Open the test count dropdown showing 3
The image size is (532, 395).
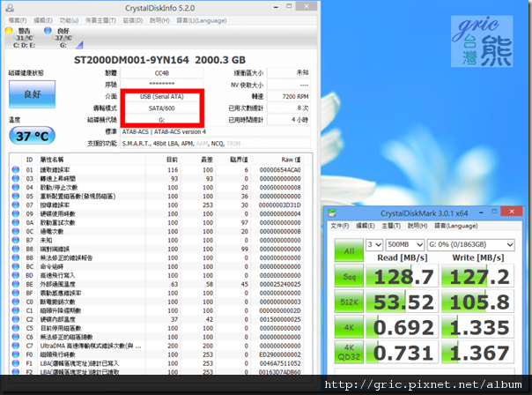374,244
